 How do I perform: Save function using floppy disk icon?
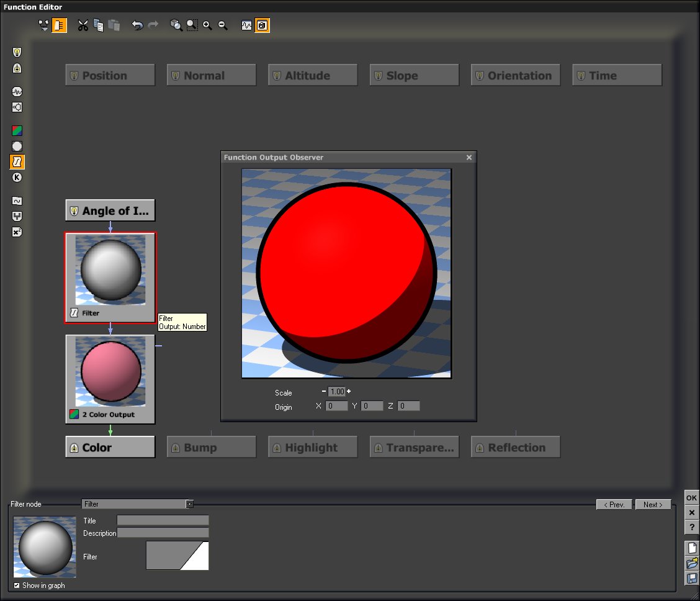692,579
